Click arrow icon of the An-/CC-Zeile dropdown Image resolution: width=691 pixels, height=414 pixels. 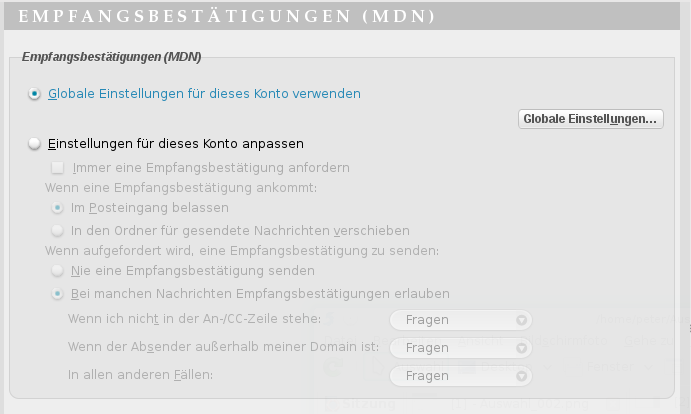[x=521, y=320]
